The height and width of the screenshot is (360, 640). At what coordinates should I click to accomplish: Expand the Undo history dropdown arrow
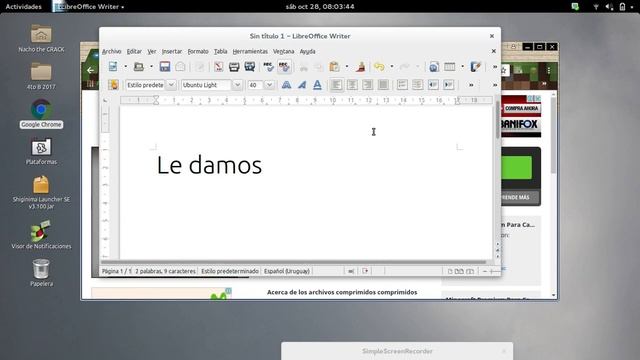[391, 67]
